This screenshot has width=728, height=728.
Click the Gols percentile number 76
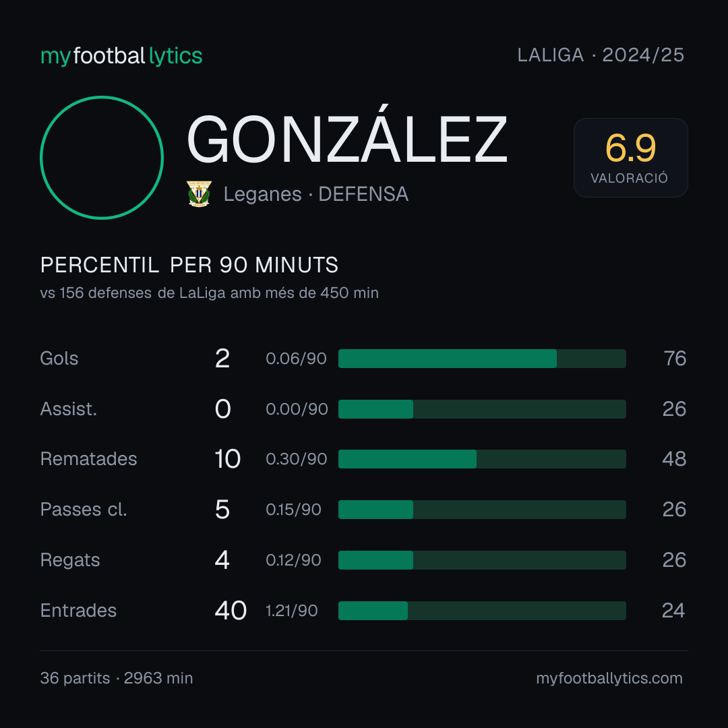coord(675,359)
